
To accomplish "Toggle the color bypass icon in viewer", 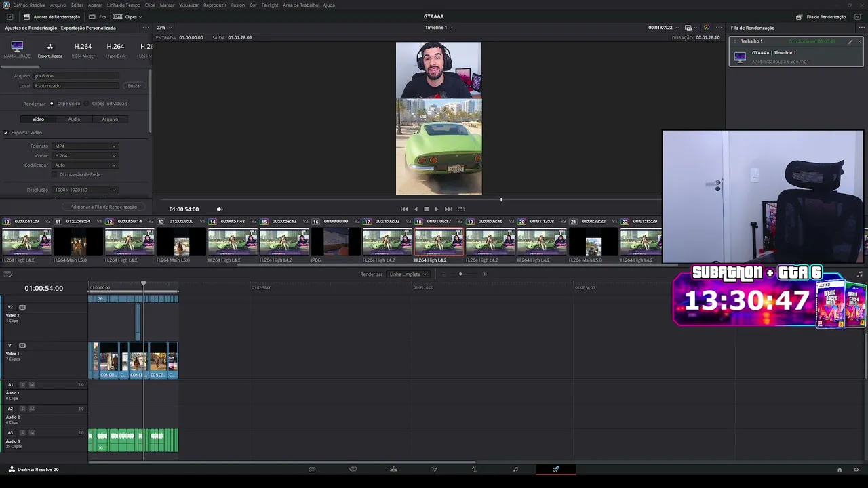I will pos(706,28).
